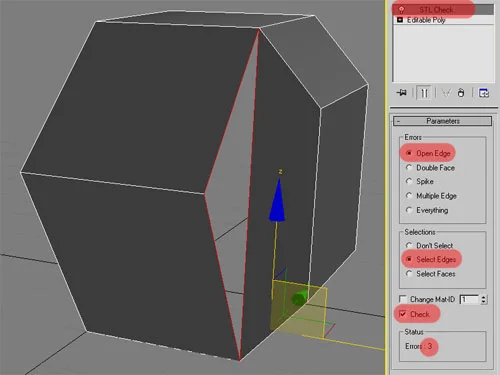Enable the Change Mat-ID checkbox
Image resolution: width=500 pixels, height=375 pixels.
coord(403,299)
